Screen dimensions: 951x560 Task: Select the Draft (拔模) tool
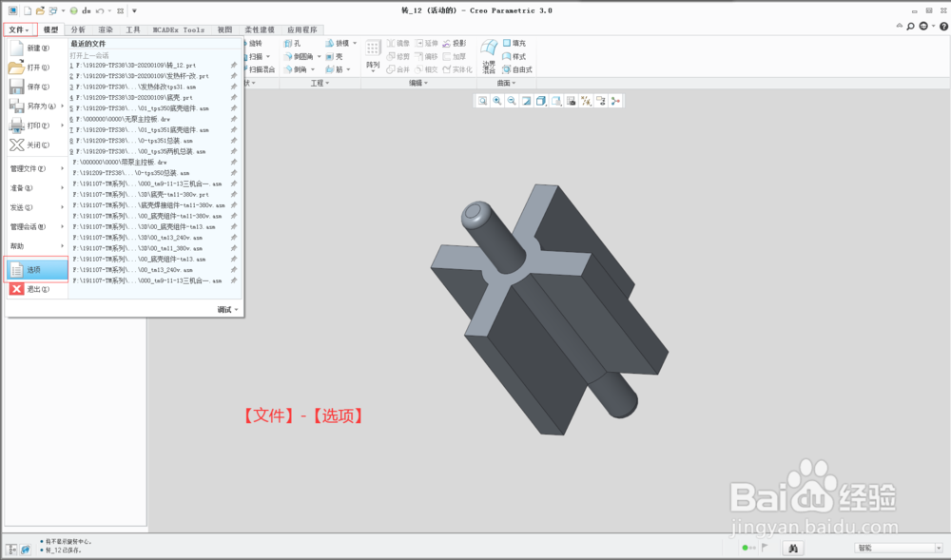click(338, 44)
